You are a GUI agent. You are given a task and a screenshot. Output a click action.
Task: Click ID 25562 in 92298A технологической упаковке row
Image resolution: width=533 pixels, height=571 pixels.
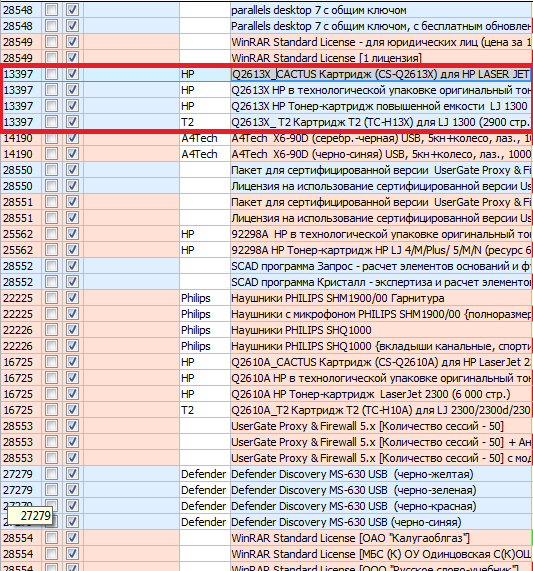(21, 234)
